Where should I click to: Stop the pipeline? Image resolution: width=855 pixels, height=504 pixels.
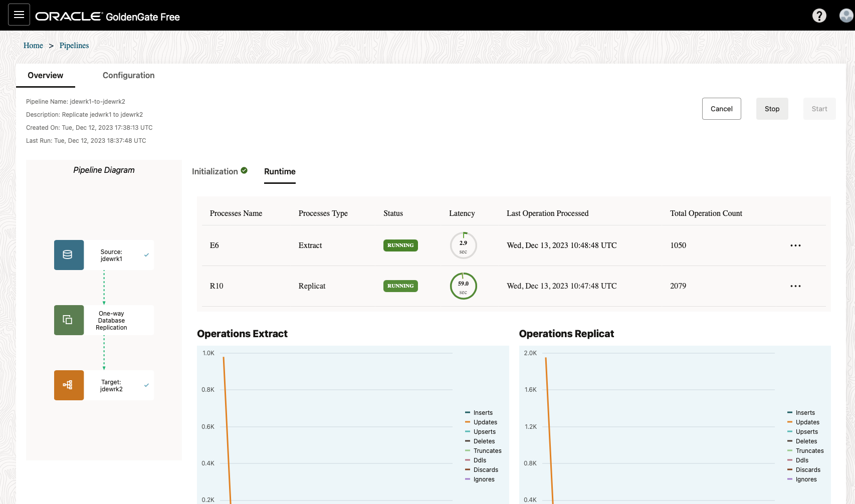[x=772, y=109]
